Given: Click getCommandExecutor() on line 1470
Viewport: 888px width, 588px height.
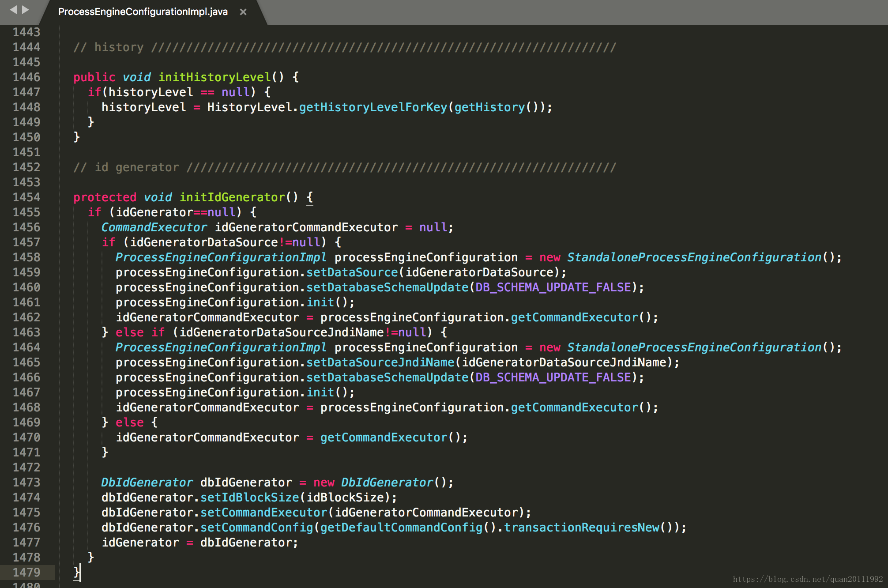Looking at the screenshot, I should (391, 437).
